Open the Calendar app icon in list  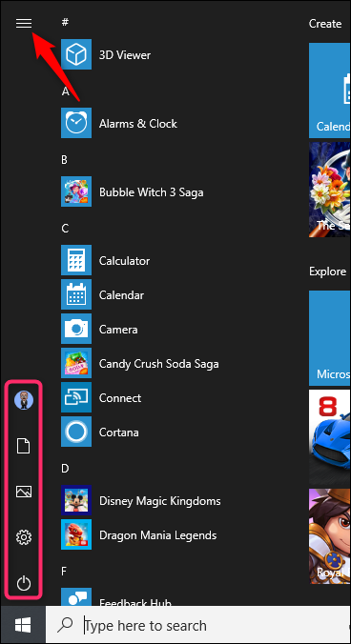(76, 294)
